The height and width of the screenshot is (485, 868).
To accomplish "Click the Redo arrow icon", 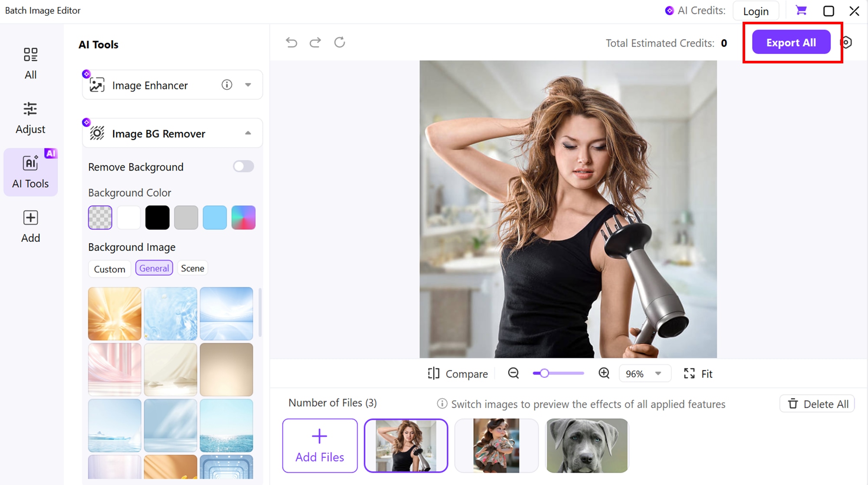I will 316,42.
